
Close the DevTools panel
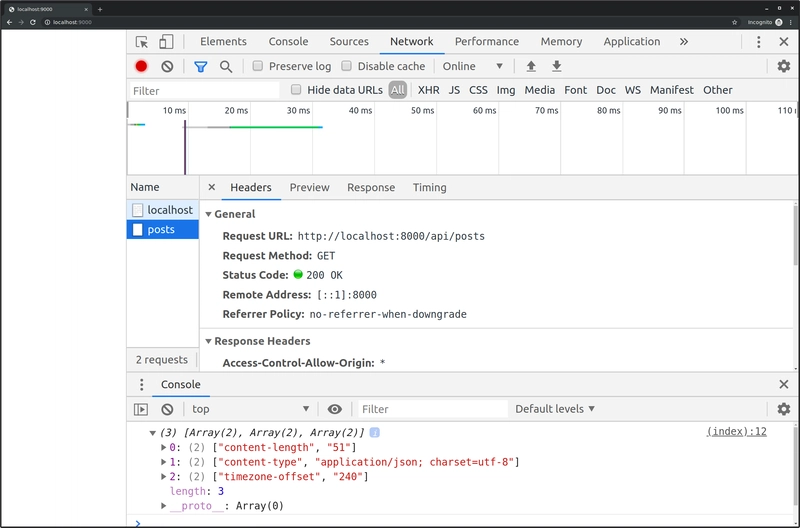[x=784, y=42]
